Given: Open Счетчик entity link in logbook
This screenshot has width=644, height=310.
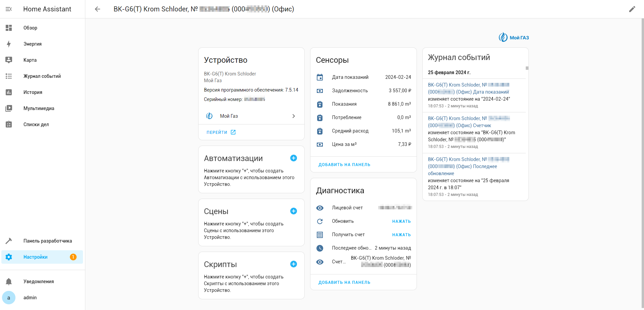Looking at the screenshot, I should tap(469, 122).
